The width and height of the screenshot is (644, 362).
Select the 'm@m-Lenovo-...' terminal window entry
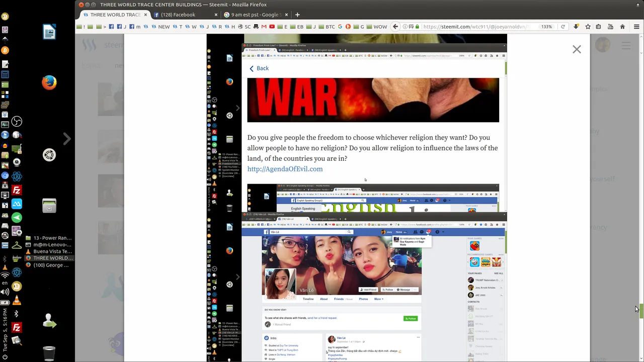49,244
